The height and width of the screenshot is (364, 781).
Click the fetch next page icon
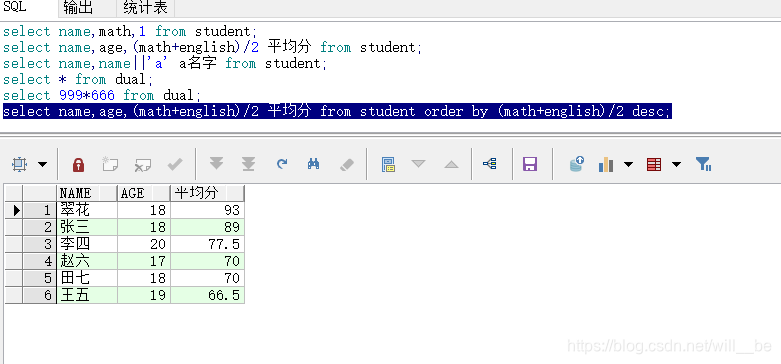coord(216,164)
